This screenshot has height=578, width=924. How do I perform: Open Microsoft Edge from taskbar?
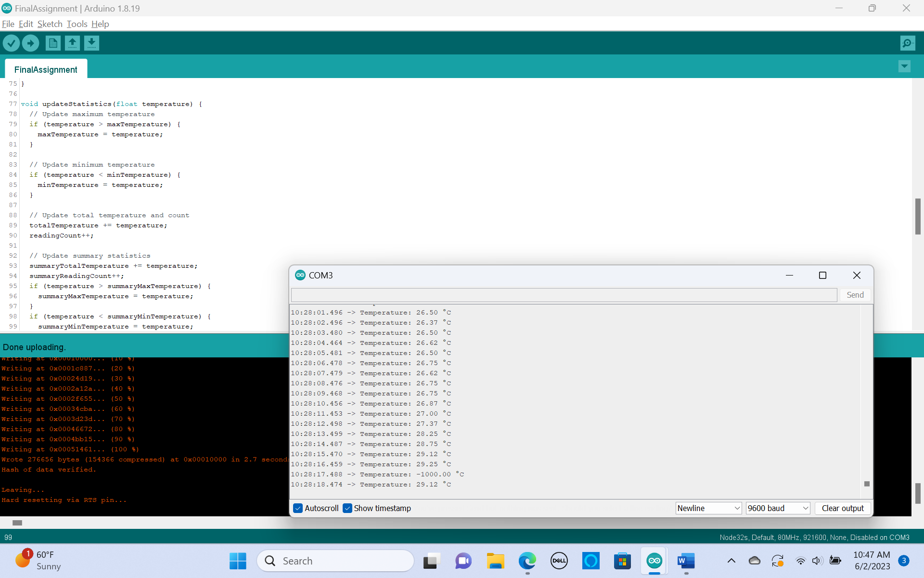tap(527, 561)
